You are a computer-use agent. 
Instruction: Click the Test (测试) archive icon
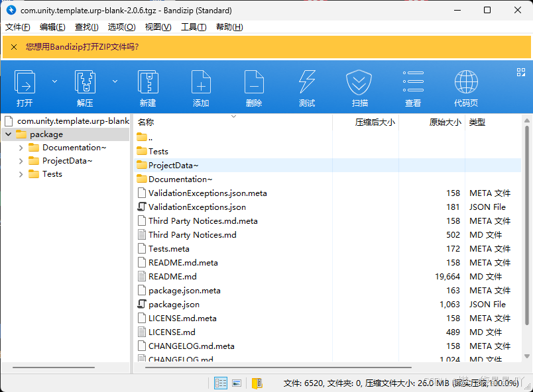[307, 82]
